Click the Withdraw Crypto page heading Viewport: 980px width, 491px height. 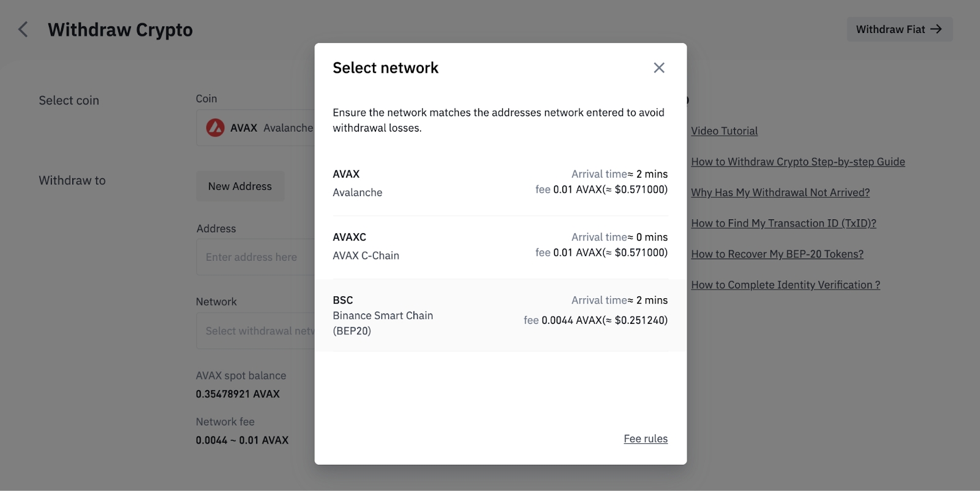pos(120,29)
